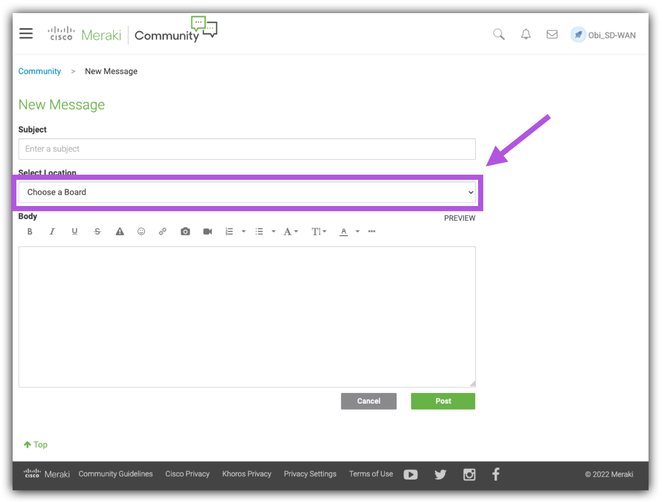Insert a link using chain icon
Screen dimensions: 664x502
click(163, 232)
